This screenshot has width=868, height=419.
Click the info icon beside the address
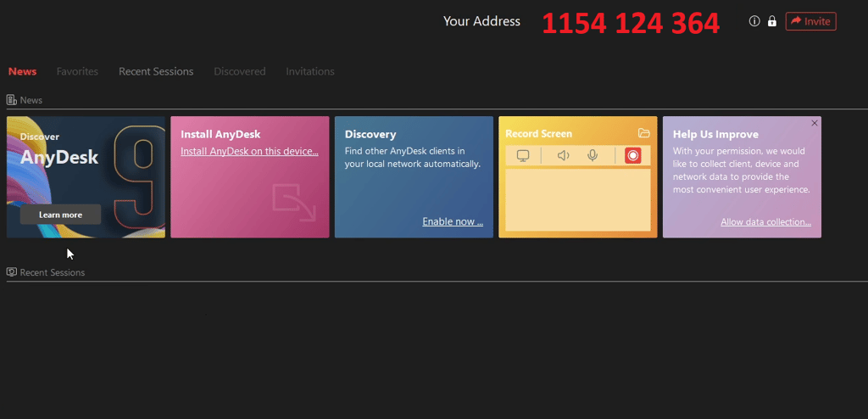click(x=754, y=21)
